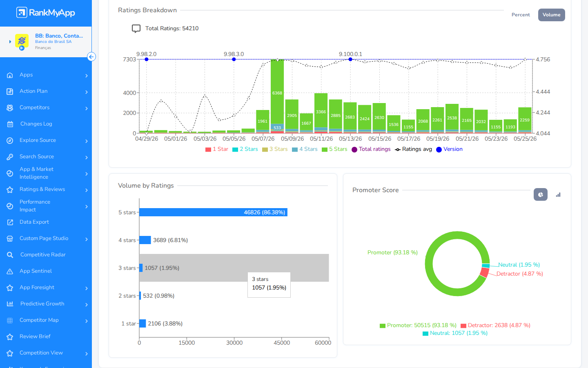Toggle Ratings avg legend series
Screen dimensions: 588x368
(413, 149)
